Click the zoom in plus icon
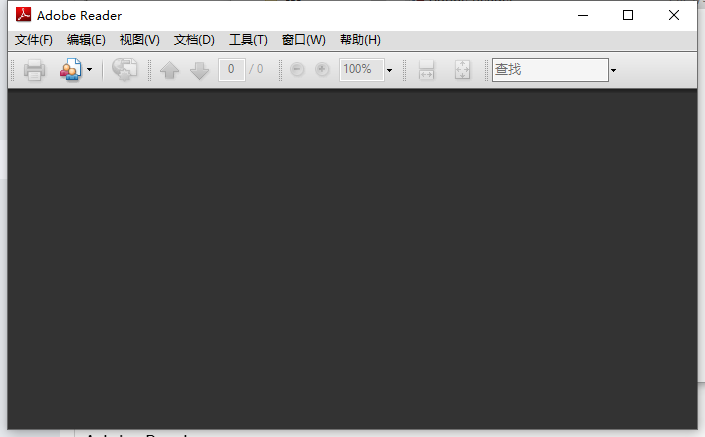This screenshot has height=437, width=705. click(x=322, y=69)
